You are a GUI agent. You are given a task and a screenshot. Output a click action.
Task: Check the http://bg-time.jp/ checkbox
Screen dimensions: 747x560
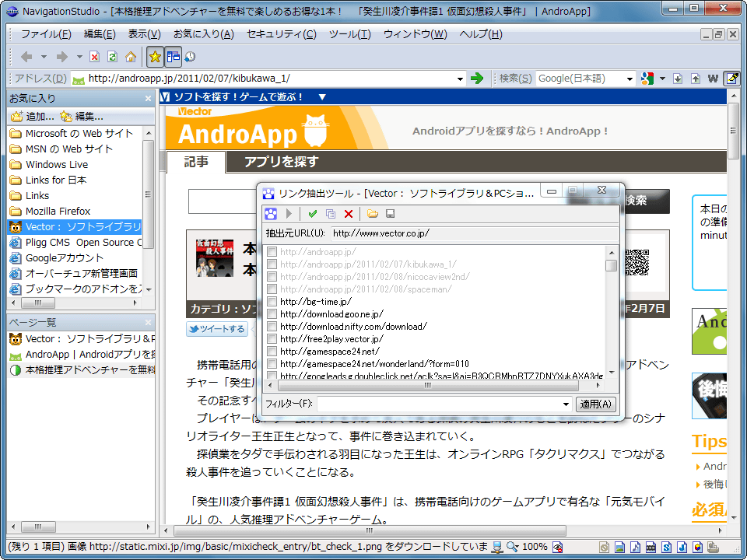272,302
